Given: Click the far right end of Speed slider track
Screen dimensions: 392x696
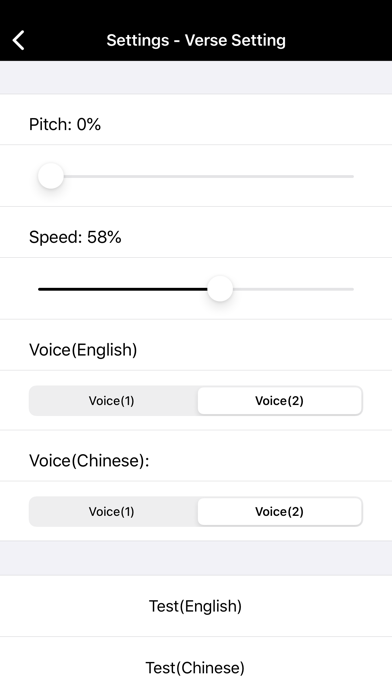Looking at the screenshot, I should [x=351, y=289].
